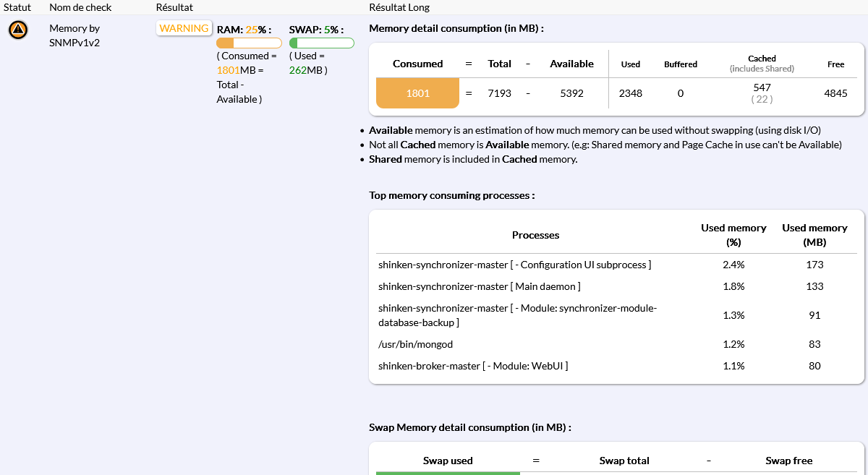Select the synchronizer Main daemon process row
The width and height of the screenshot is (868, 475).
(x=479, y=286)
